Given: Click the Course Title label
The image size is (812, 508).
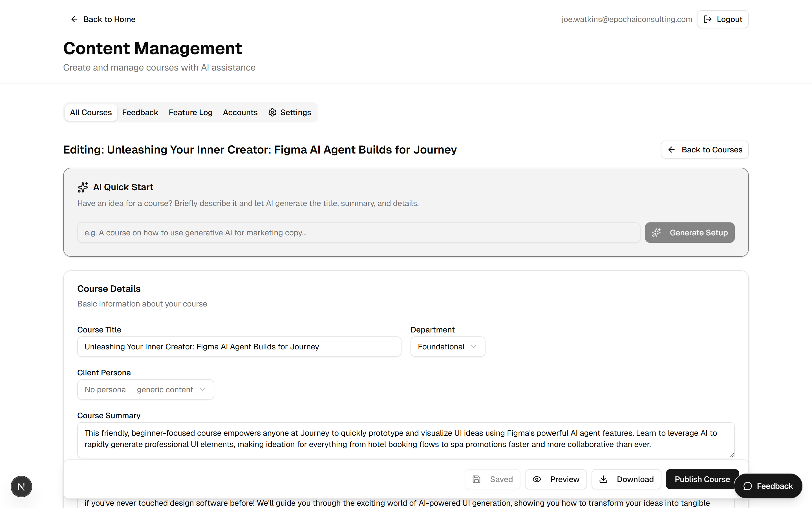Looking at the screenshot, I should click(99, 330).
